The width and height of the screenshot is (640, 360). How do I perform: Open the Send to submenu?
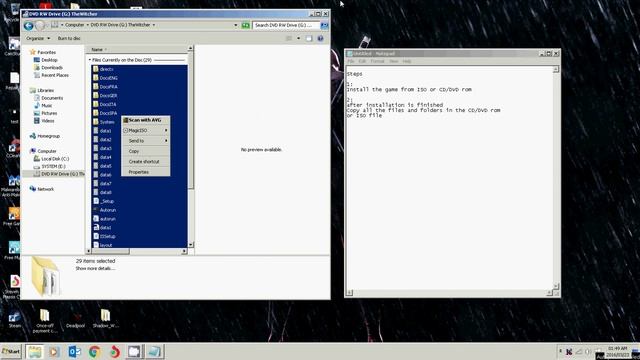(x=146, y=141)
